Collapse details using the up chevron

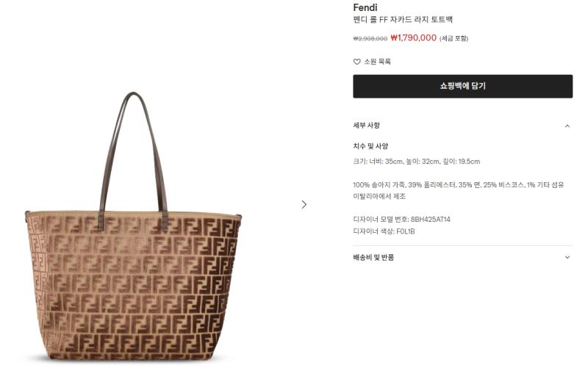[x=567, y=126]
